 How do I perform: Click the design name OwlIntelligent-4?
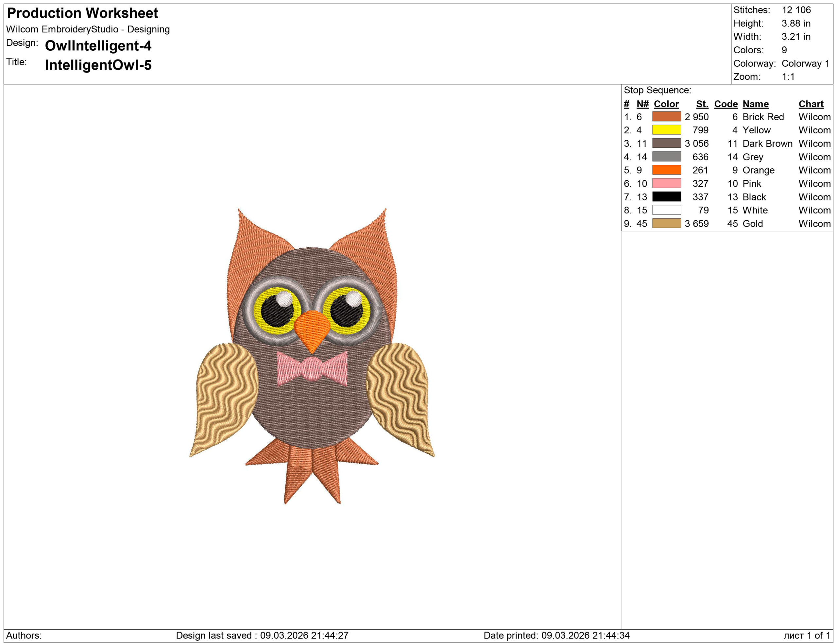(x=98, y=45)
